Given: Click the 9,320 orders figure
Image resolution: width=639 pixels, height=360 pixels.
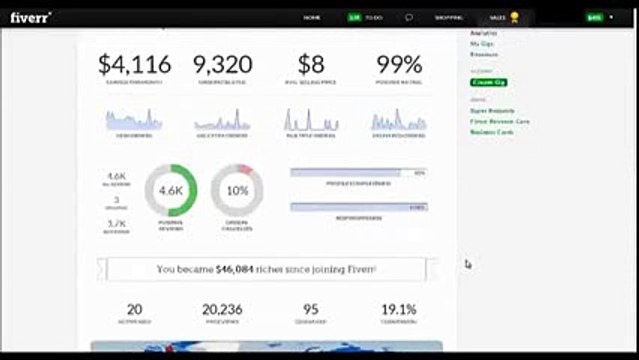Looking at the screenshot, I should coord(223,64).
